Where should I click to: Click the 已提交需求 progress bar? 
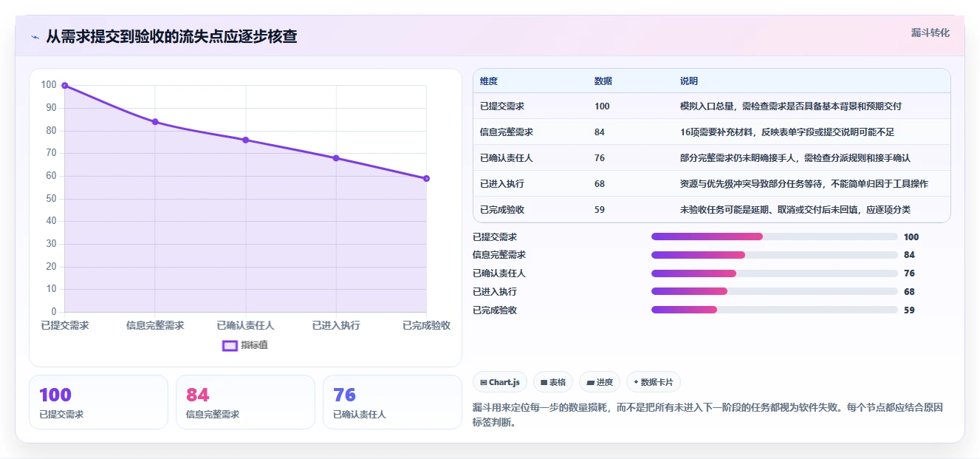[x=774, y=237]
